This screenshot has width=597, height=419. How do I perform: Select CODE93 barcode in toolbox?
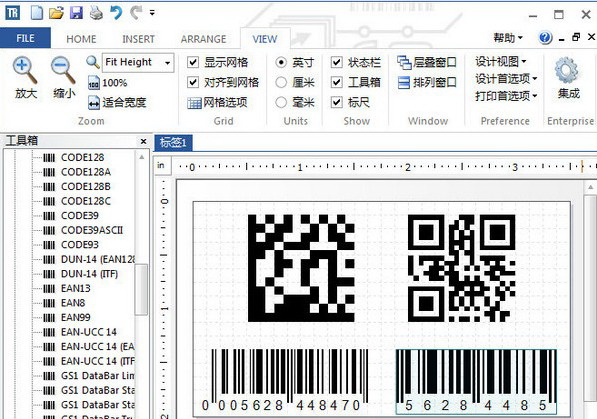coord(80,245)
